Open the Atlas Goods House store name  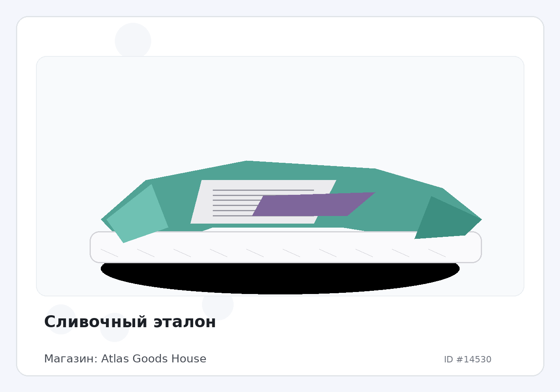tap(154, 359)
